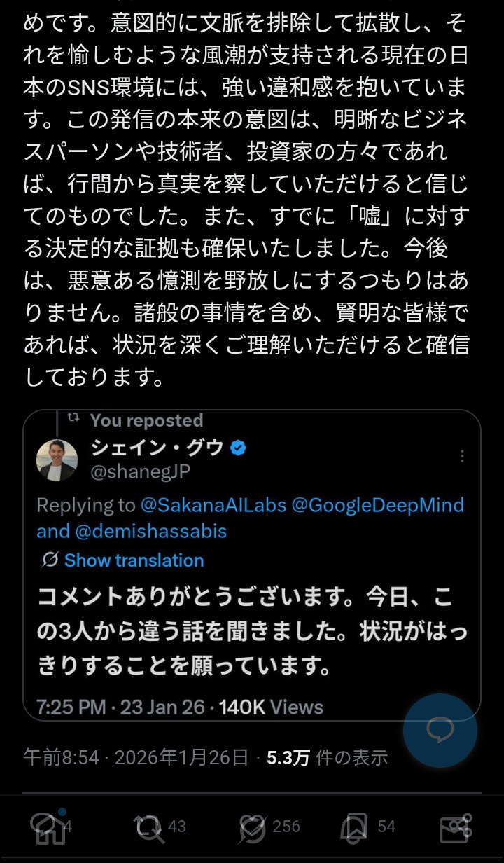View the 5.3万 件の表示 view count
Image resolution: width=504 pixels, height=863 pixels.
tap(327, 757)
